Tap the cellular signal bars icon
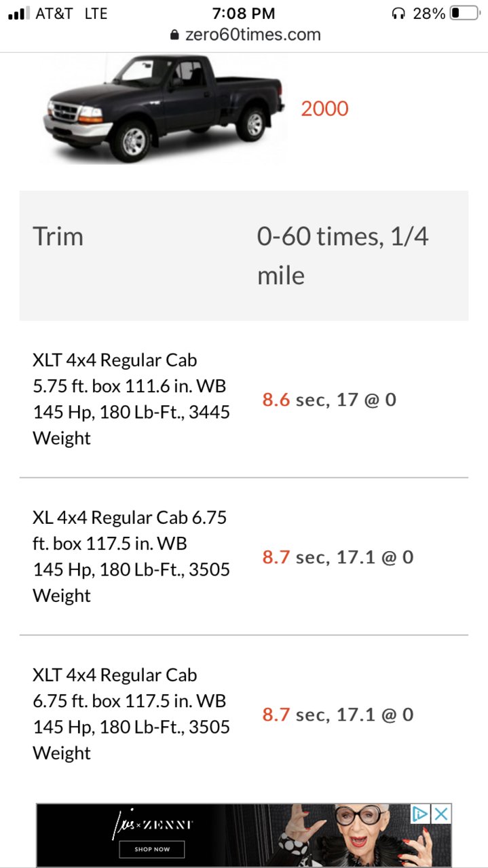The height and width of the screenshot is (868, 488). click(18, 14)
